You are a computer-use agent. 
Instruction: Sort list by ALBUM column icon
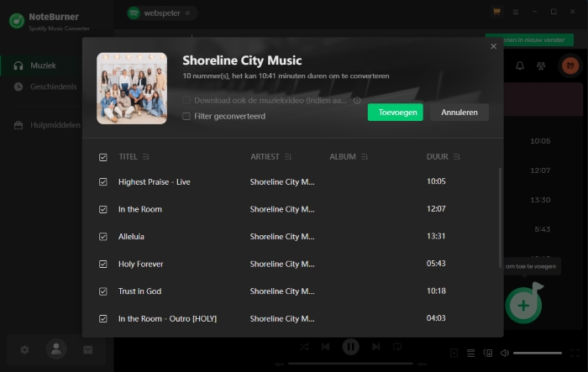click(364, 157)
